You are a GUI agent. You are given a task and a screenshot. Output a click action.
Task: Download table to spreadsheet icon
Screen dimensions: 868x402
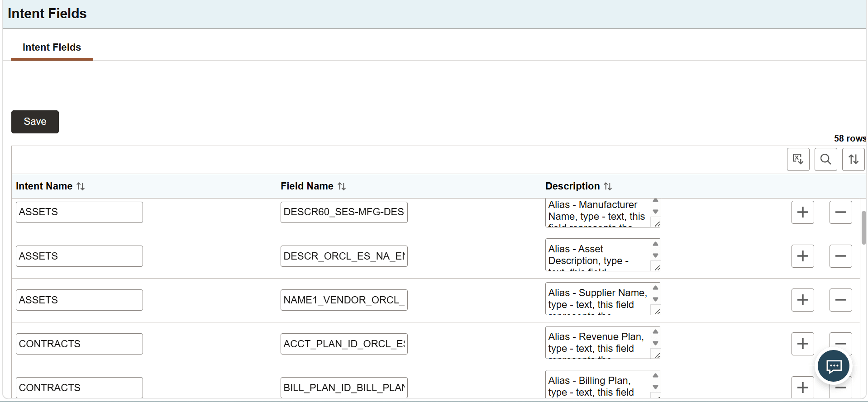798,159
